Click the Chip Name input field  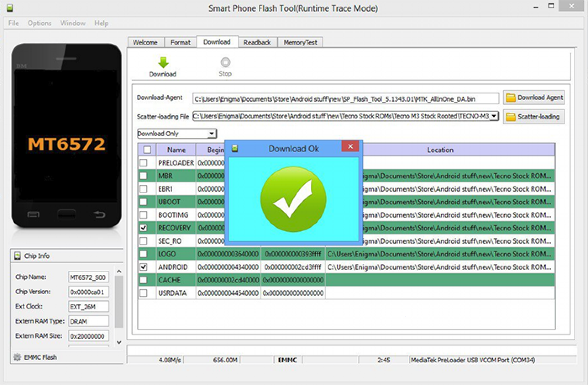tap(88, 277)
